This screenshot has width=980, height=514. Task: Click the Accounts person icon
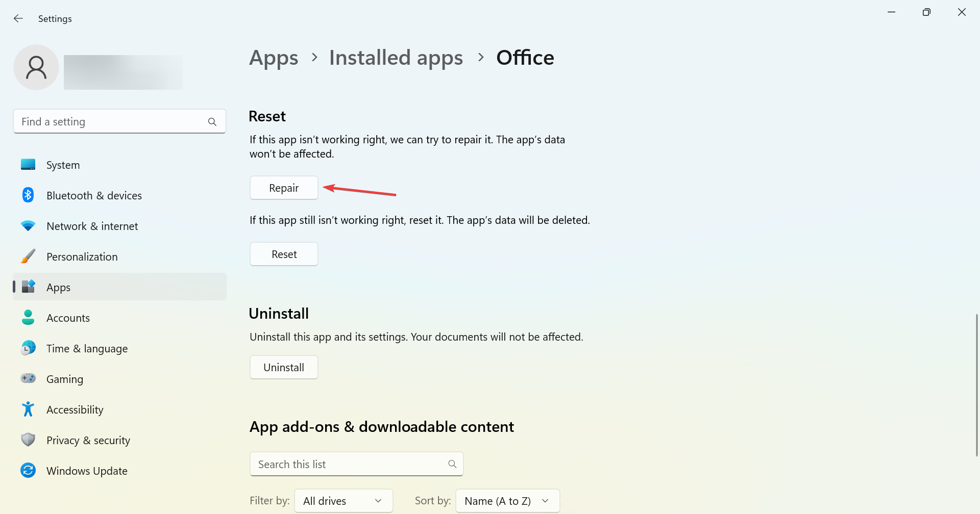pyautogui.click(x=28, y=318)
